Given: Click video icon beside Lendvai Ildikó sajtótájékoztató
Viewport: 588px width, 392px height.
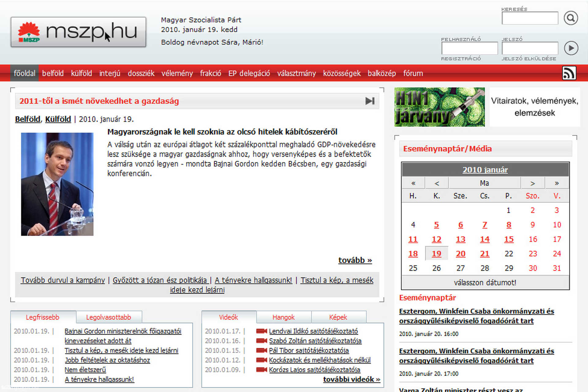Looking at the screenshot, I should tap(262, 331).
